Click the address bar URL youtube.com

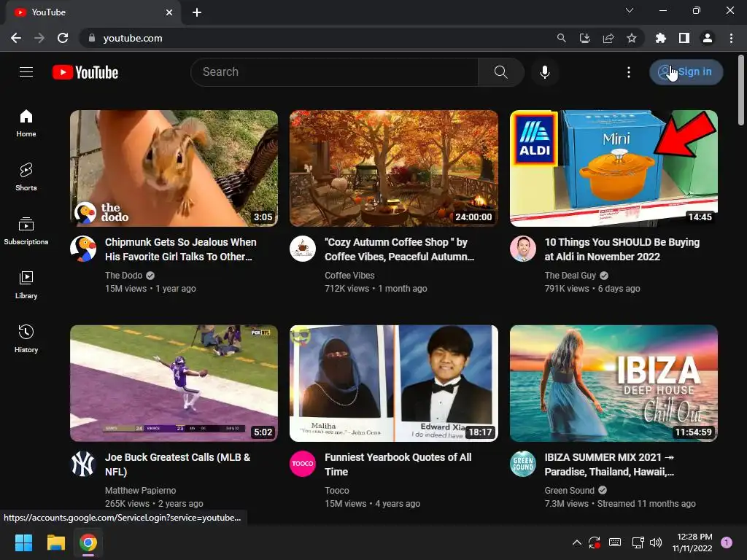tap(133, 38)
